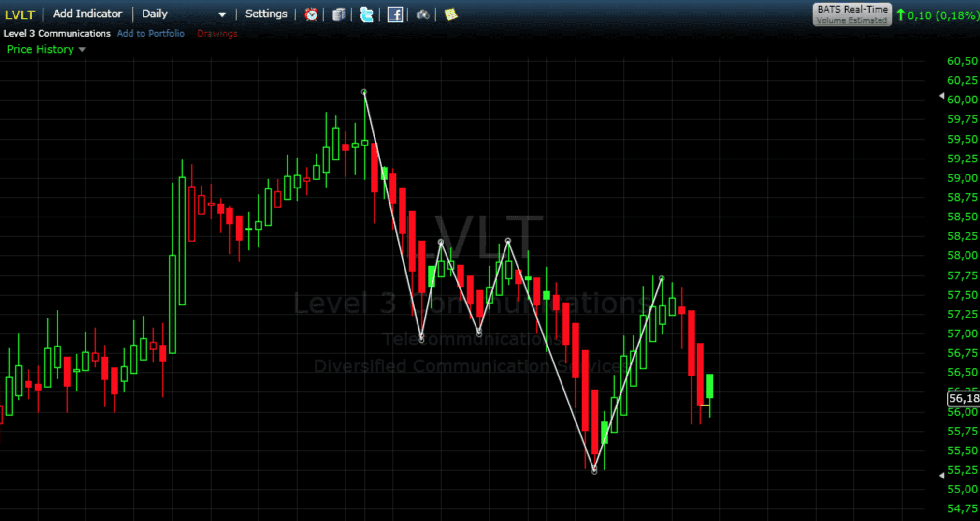Click the 0,10 (0,18%) price change
The width and height of the screenshot is (980, 521).
[937, 15]
